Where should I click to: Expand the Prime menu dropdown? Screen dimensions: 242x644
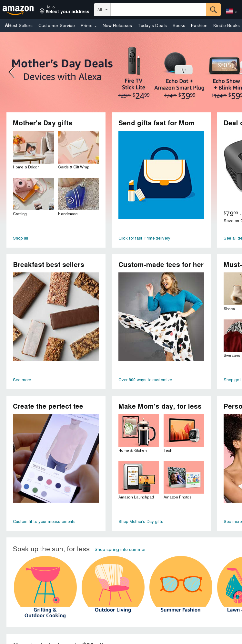point(88,25)
